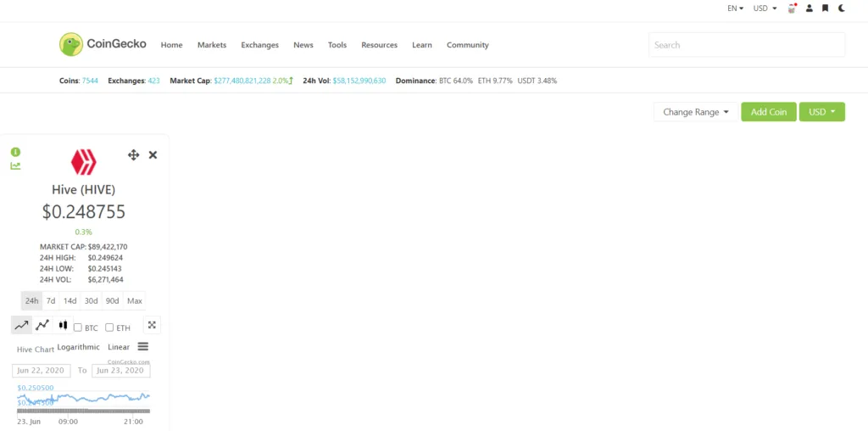This screenshot has height=431, width=868.
Task: Enable the BTC comparison checkbox
Action: point(78,327)
